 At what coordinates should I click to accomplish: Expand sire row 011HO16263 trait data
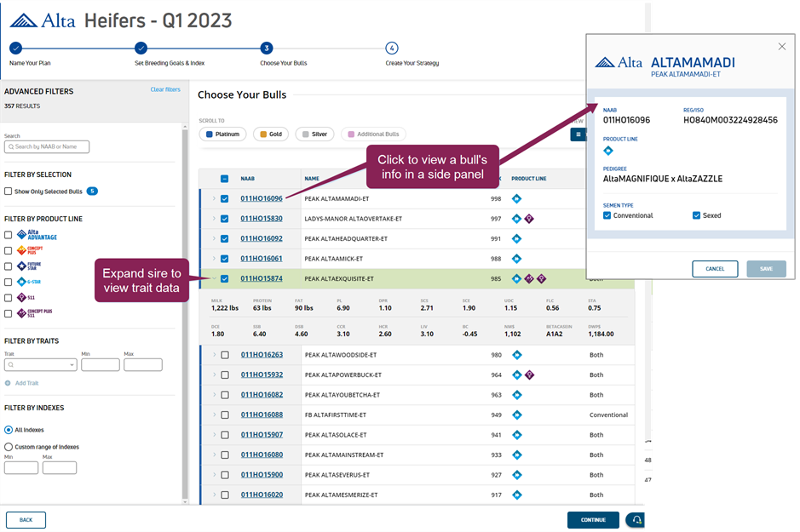click(215, 355)
